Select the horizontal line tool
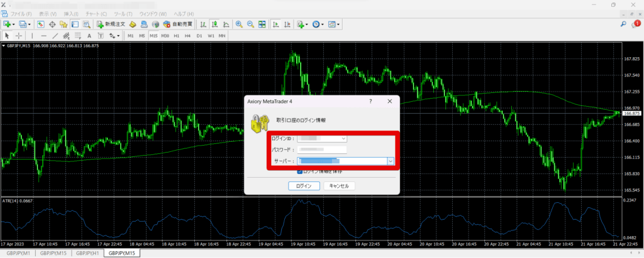 coord(43,36)
